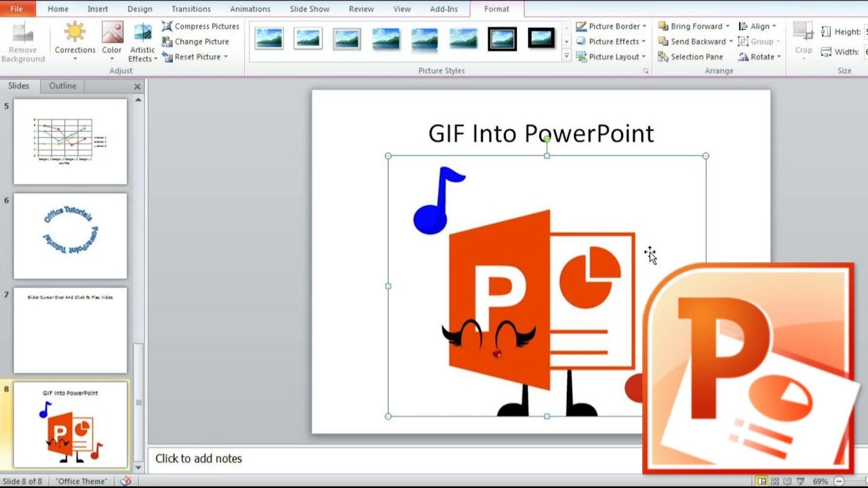Click the green rotation handle on picture
Viewport: 868px width, 488px height.
tap(547, 139)
